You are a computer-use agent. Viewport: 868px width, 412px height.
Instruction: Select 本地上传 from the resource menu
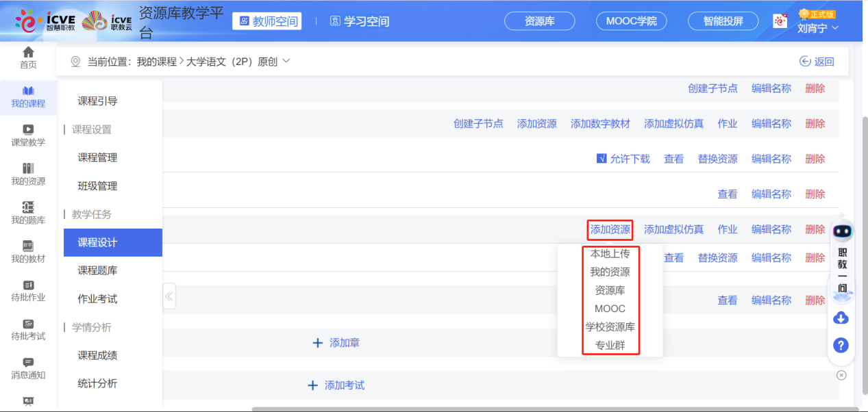click(610, 253)
